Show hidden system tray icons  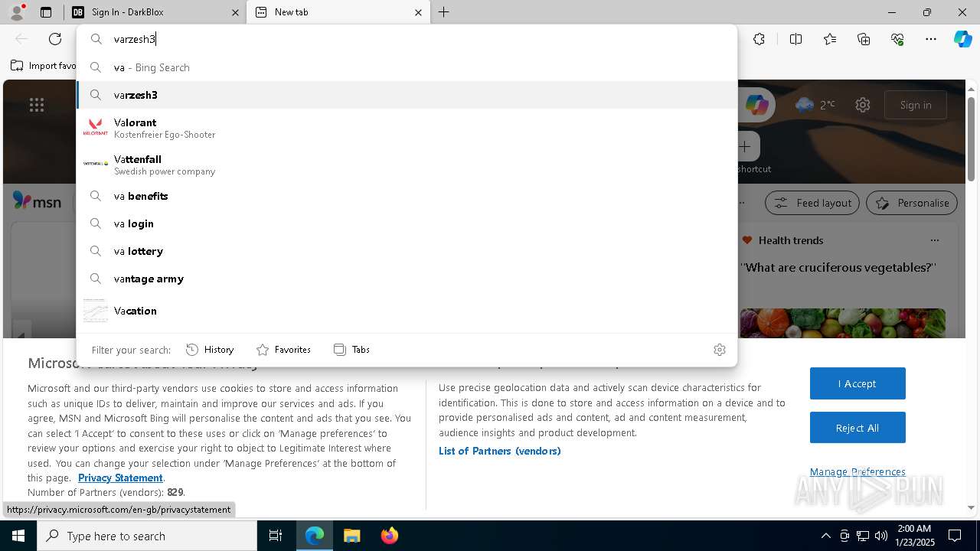coord(825,536)
